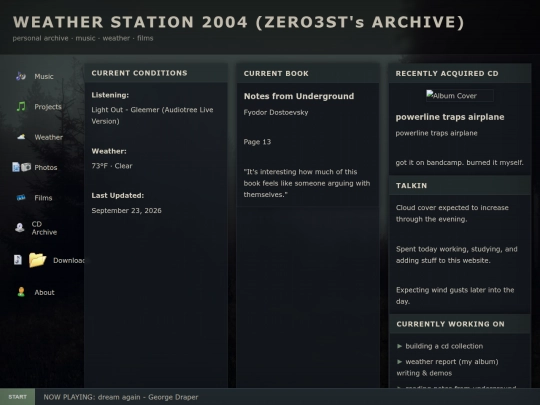This screenshot has width=540, height=405.
Task: Click the Films icon in sidebar
Action: click(21, 198)
